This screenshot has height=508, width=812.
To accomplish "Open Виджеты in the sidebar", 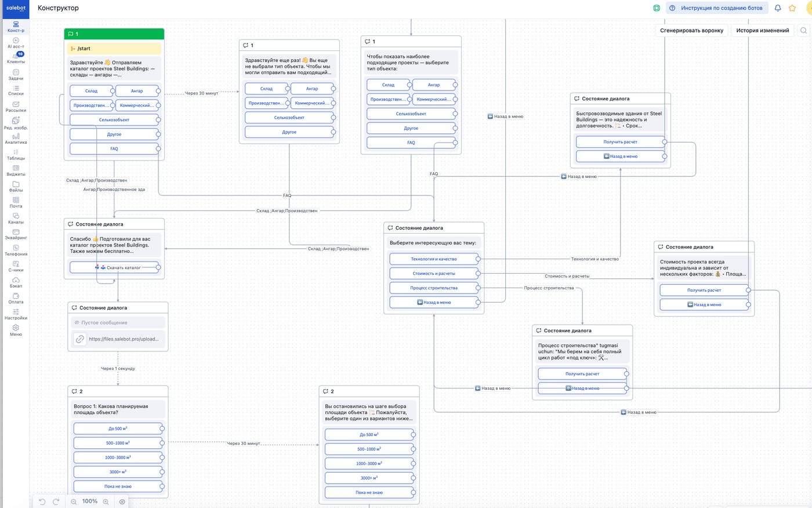I will coord(16,170).
